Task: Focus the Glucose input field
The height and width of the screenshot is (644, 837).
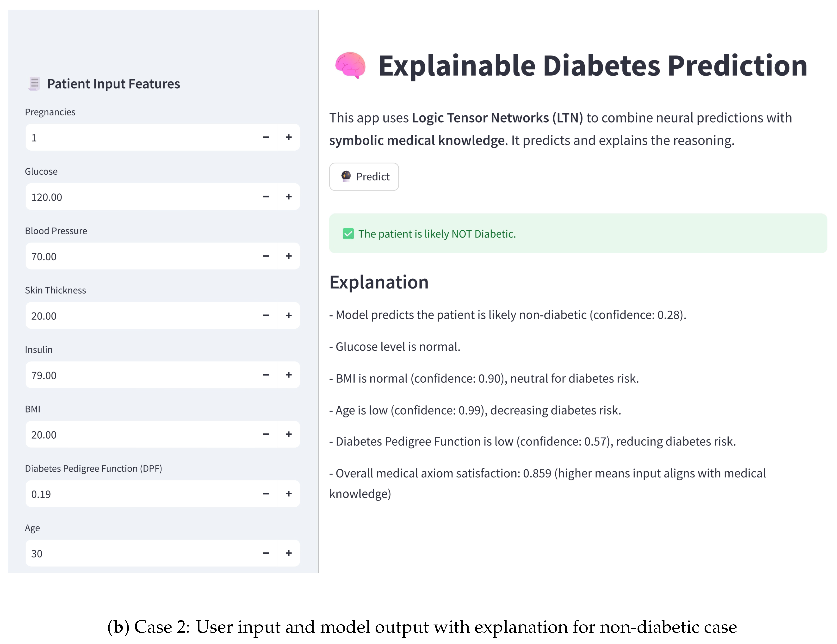Action: pyautogui.click(x=138, y=197)
